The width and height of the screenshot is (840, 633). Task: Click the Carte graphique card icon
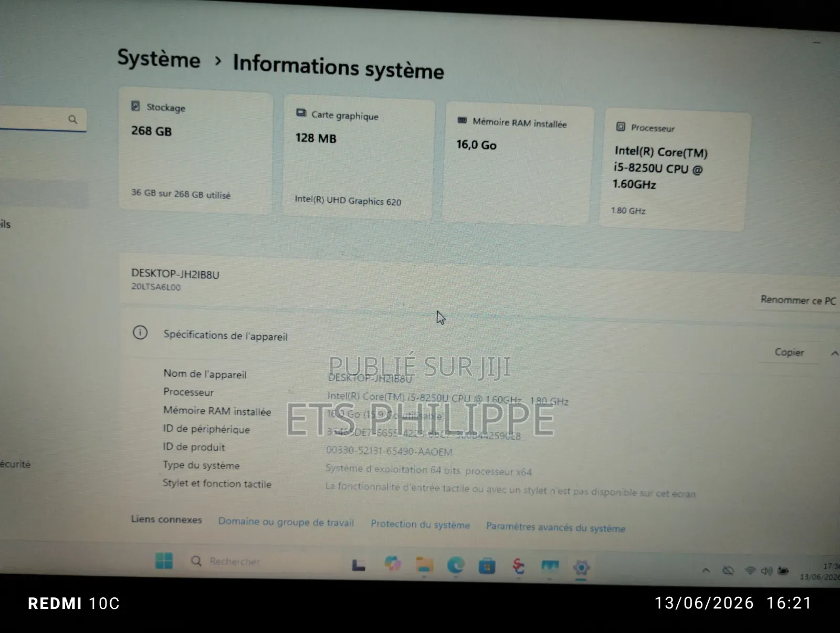tap(301, 113)
